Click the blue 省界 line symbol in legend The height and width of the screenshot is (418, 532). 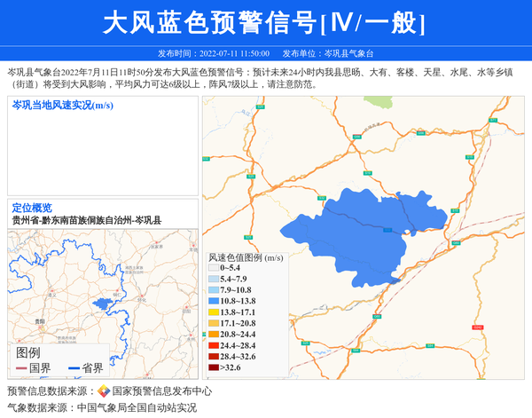pyautogui.click(x=73, y=368)
